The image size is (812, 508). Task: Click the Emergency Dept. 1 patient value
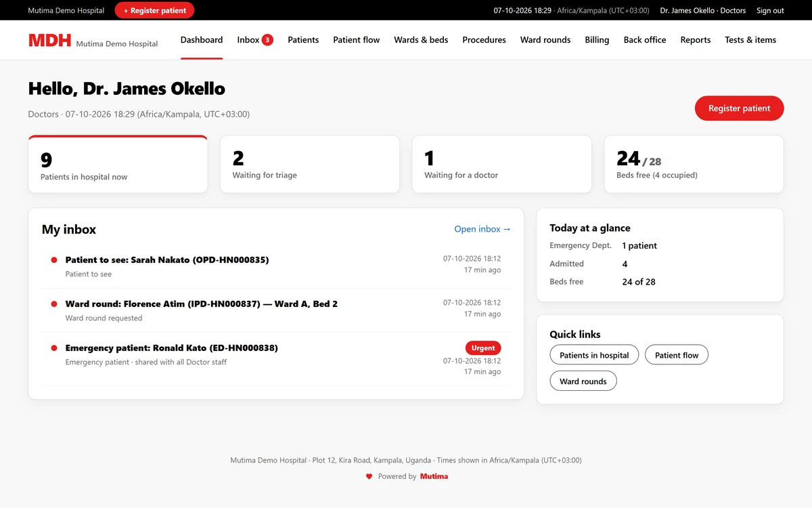point(639,246)
